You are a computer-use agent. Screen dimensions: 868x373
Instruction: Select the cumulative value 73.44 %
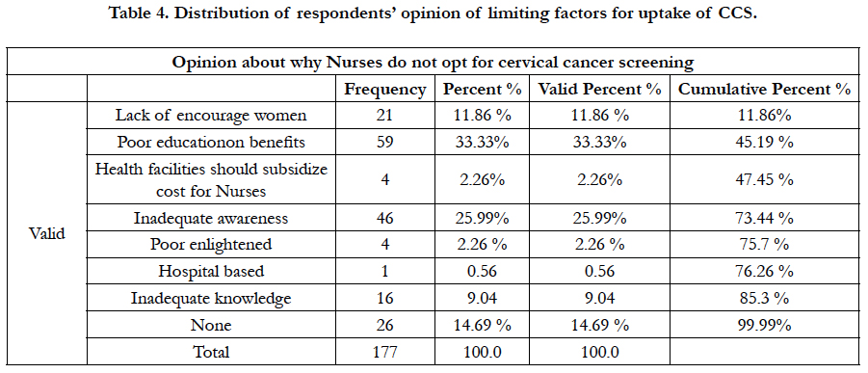tap(764, 218)
